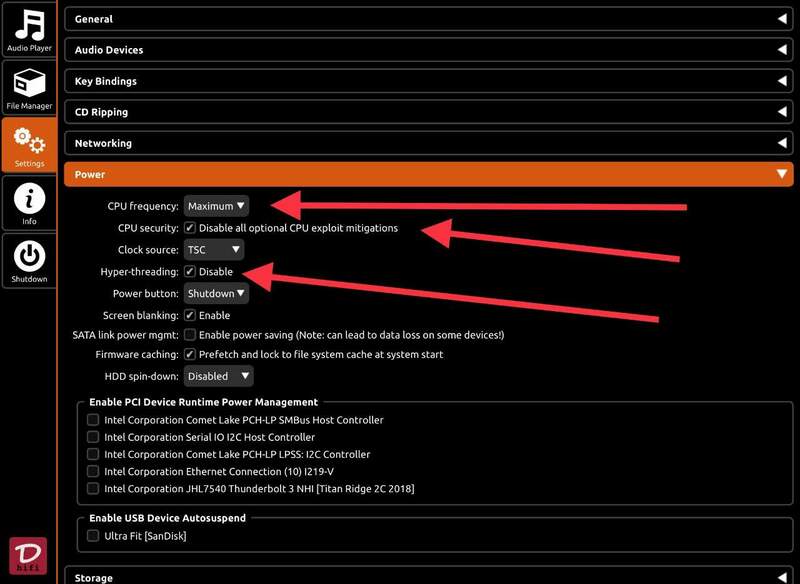The height and width of the screenshot is (584, 800).
Task: Open the Audio Player section
Action: 29,30
